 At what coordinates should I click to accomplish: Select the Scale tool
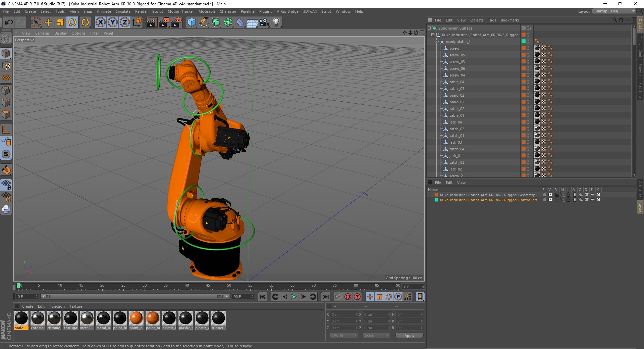(60, 22)
